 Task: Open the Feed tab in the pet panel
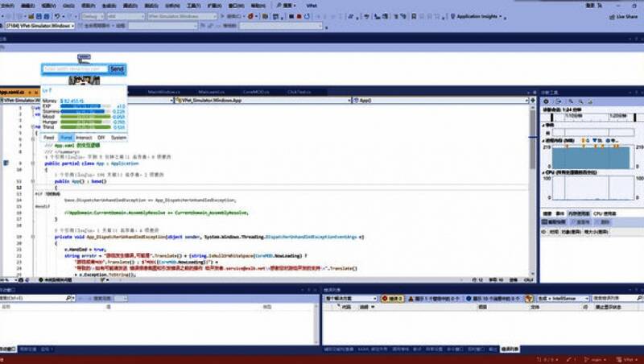(x=49, y=138)
